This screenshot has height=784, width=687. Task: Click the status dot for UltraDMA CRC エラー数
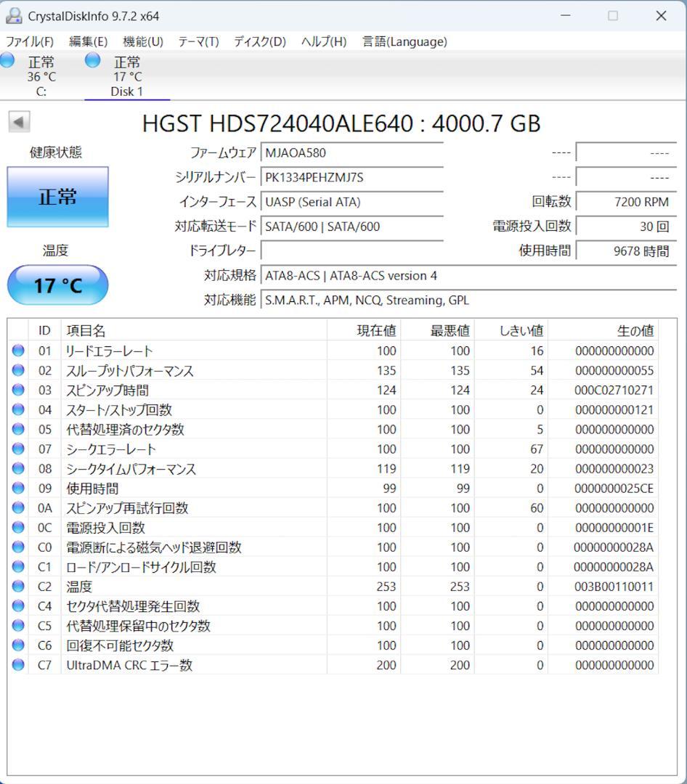17,665
